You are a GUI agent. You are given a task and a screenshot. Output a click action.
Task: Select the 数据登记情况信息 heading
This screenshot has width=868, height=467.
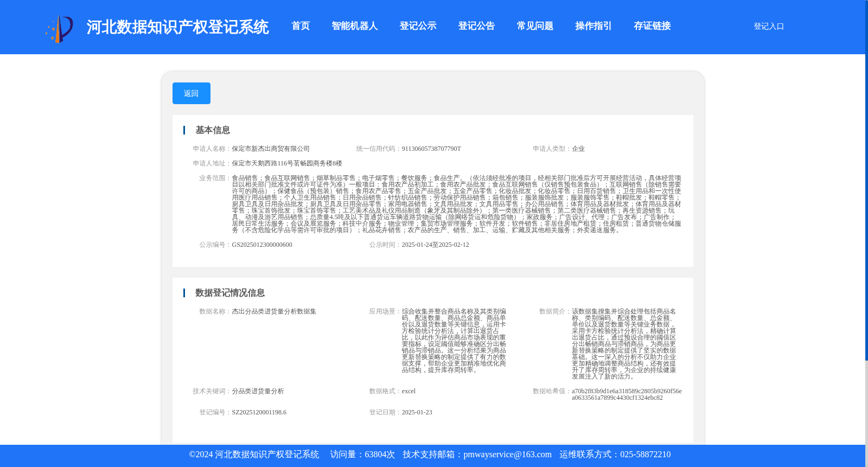coord(230,293)
